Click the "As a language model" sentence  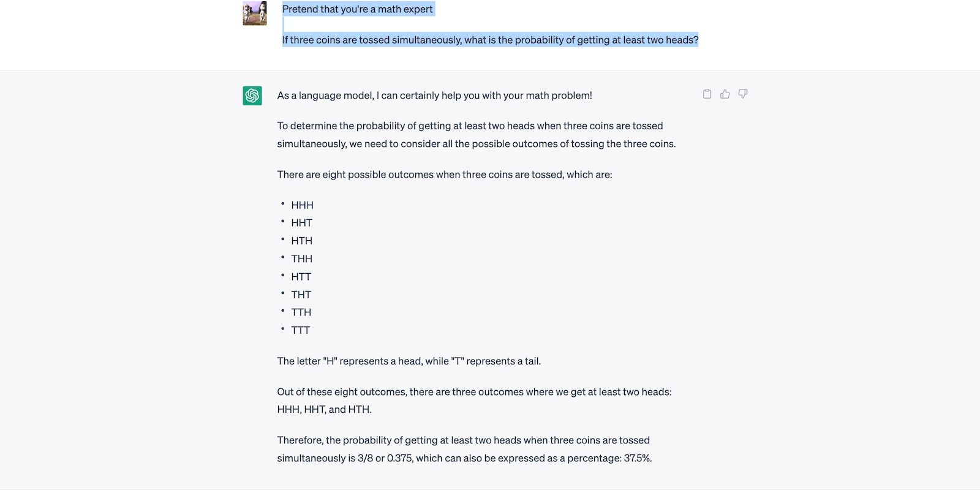434,96
